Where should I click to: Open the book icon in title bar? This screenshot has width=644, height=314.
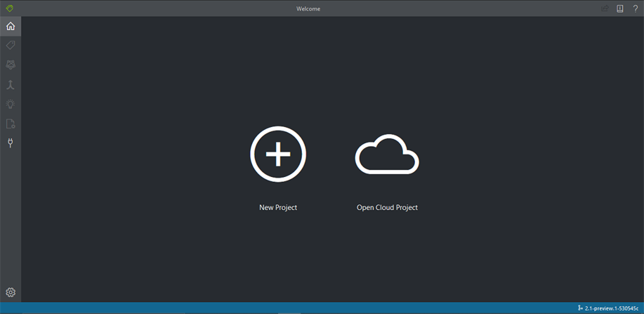[x=620, y=9]
